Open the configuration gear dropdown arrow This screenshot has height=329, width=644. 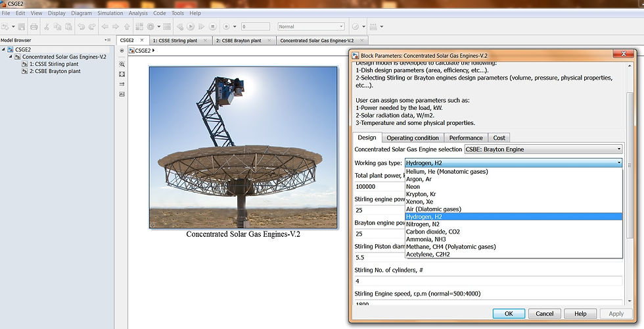[x=158, y=27]
